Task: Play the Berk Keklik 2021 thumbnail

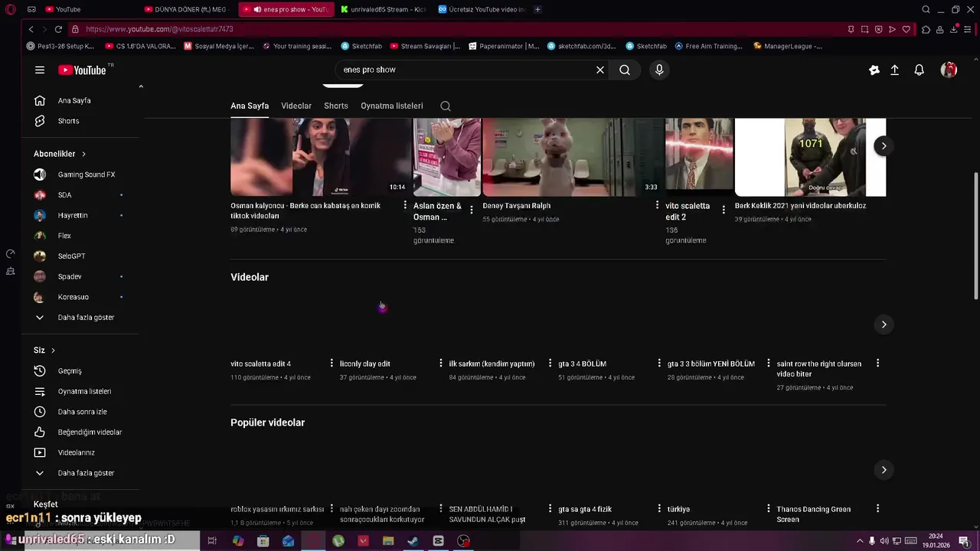Action: 810,157
